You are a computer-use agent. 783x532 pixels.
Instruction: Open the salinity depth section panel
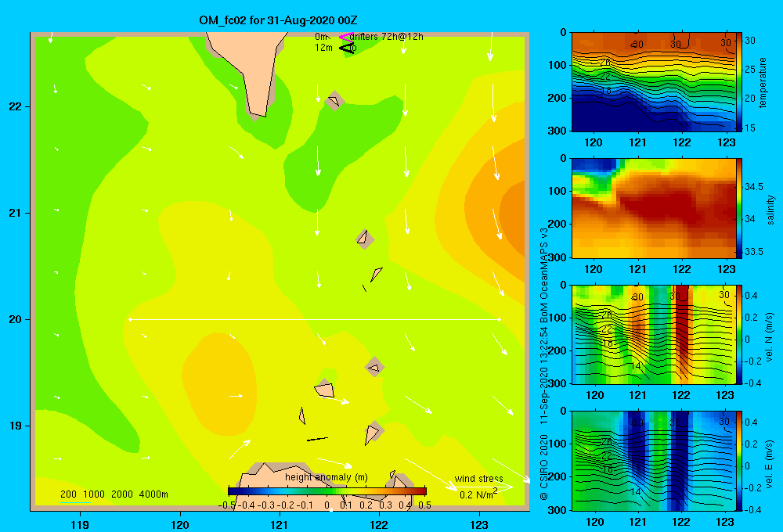[x=653, y=208]
